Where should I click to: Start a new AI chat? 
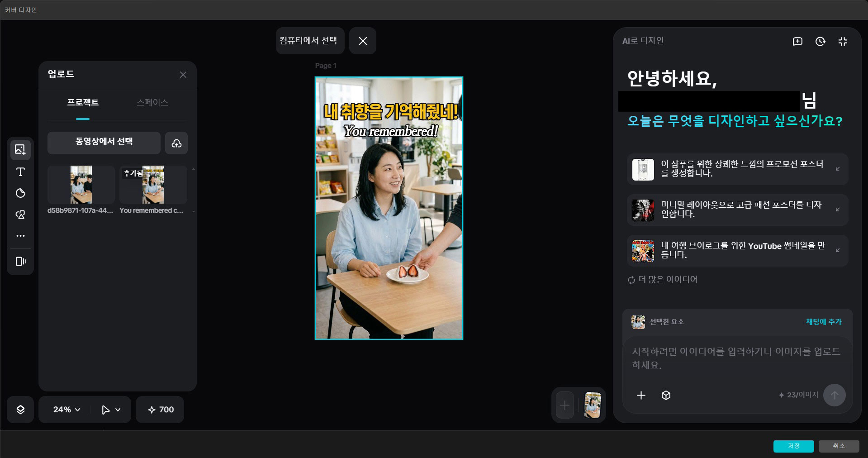click(x=797, y=42)
